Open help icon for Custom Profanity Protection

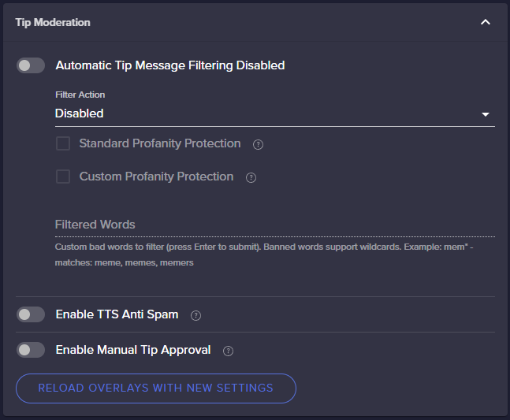251,178
